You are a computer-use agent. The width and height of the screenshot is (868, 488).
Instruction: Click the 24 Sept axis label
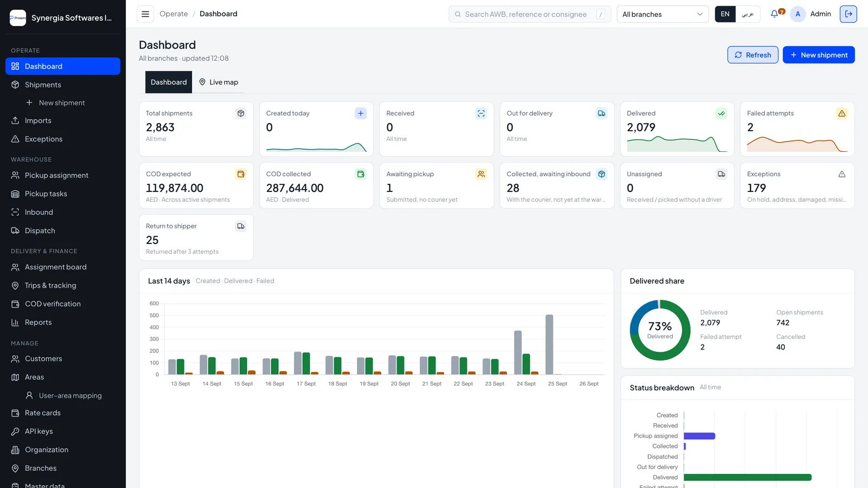(526, 384)
